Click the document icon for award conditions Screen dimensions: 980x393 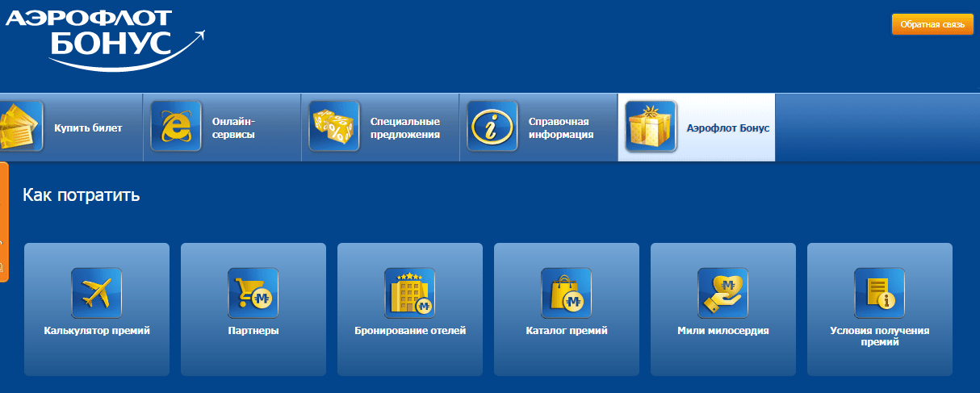pyautogui.click(x=880, y=293)
